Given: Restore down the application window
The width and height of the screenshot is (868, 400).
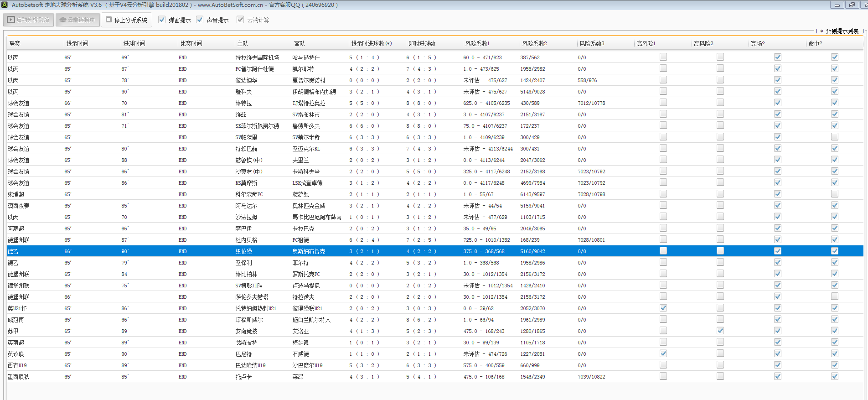Looking at the screenshot, I should (x=851, y=5).
